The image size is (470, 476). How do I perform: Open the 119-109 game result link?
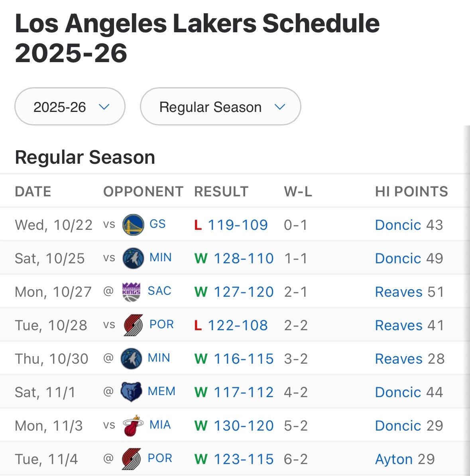click(238, 225)
